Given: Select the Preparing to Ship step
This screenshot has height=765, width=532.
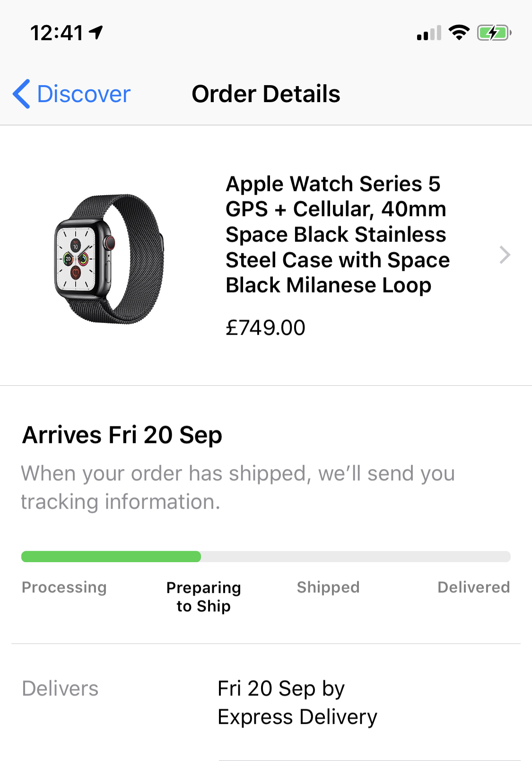Looking at the screenshot, I should [x=204, y=597].
